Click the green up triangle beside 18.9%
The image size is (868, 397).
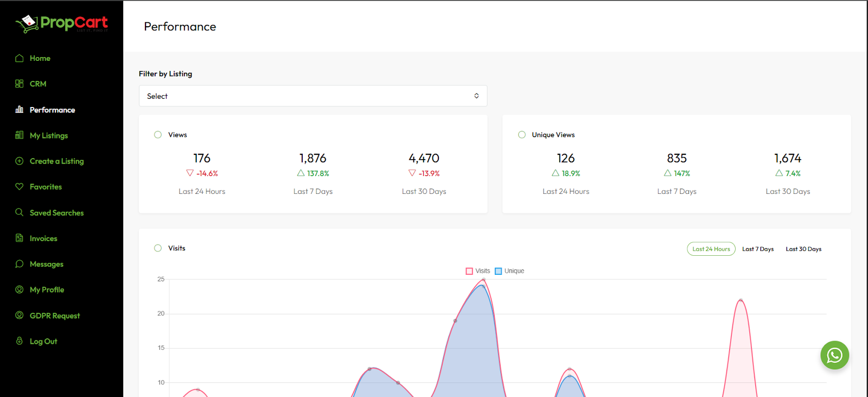click(556, 173)
